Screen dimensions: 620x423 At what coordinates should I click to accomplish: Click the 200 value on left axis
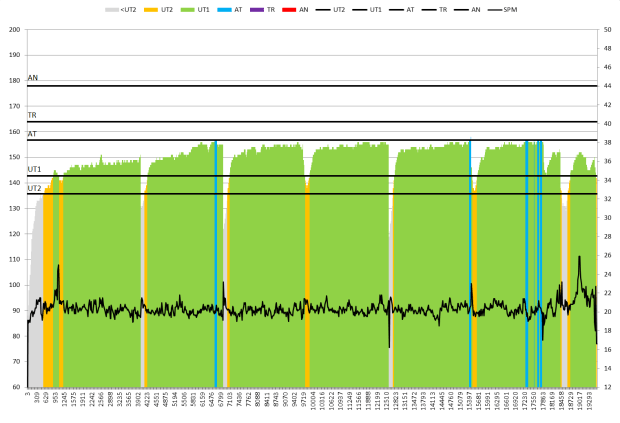pos(14,29)
